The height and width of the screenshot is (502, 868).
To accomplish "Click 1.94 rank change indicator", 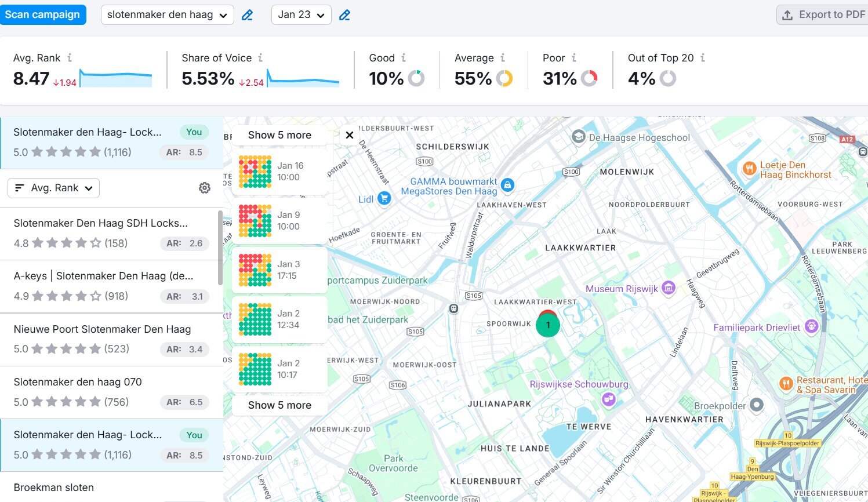I will coord(65,83).
